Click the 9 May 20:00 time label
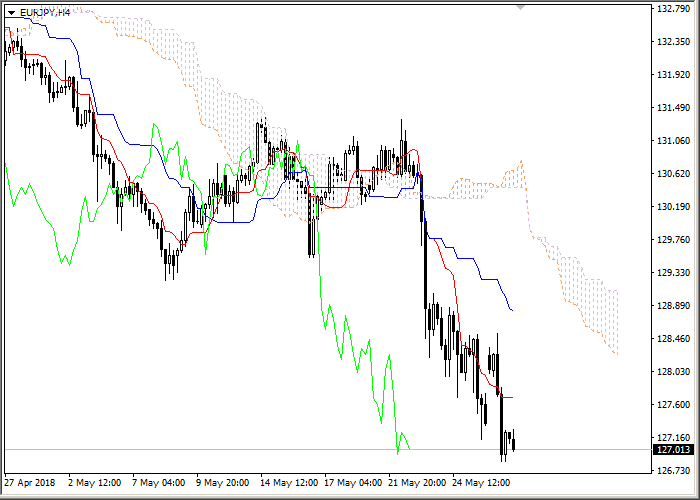The height and width of the screenshot is (500, 700). [223, 483]
